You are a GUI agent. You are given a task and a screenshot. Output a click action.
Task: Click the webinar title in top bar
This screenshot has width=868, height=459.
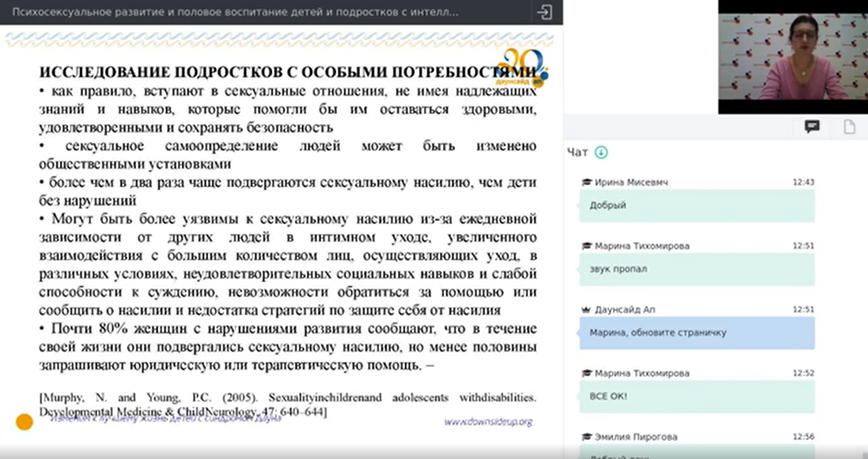tap(235, 12)
